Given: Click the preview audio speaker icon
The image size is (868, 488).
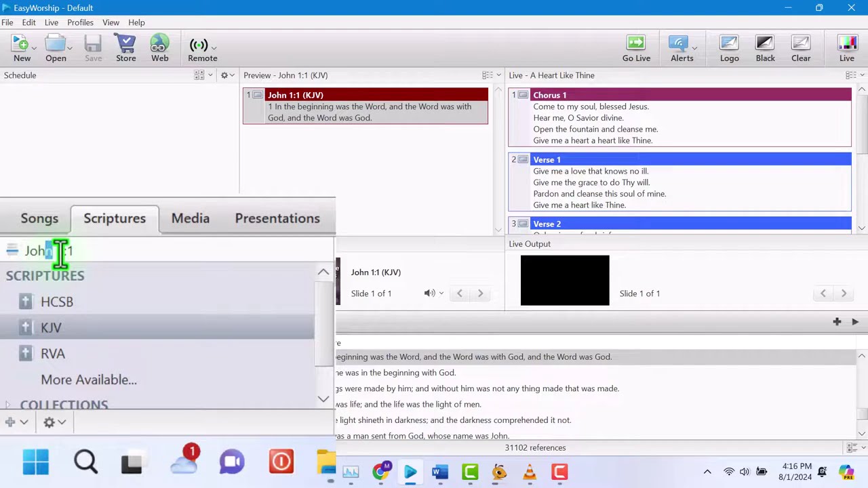Looking at the screenshot, I should [x=429, y=293].
